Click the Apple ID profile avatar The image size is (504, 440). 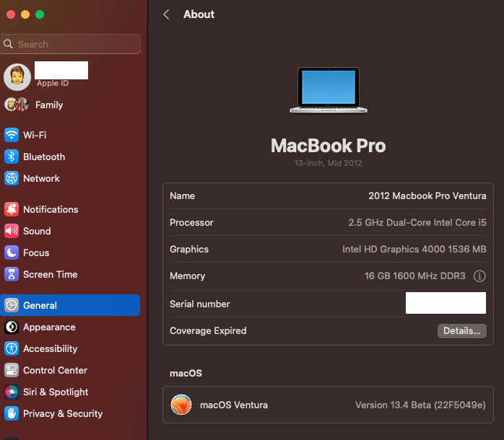point(17,77)
